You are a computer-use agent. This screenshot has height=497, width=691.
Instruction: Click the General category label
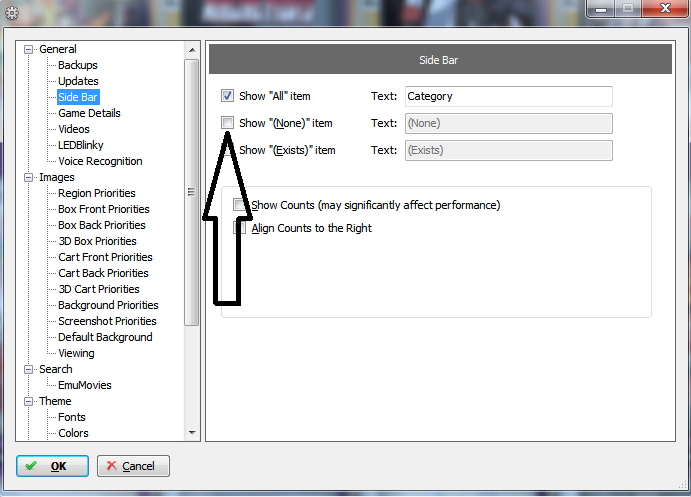58,49
